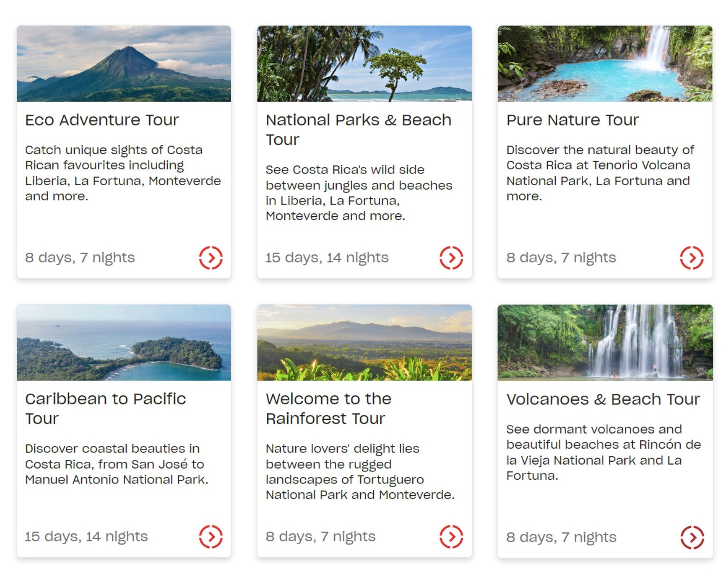Select the coastal peninsula aerial photo
Screen dimensions: 728x578
[x=124, y=343]
